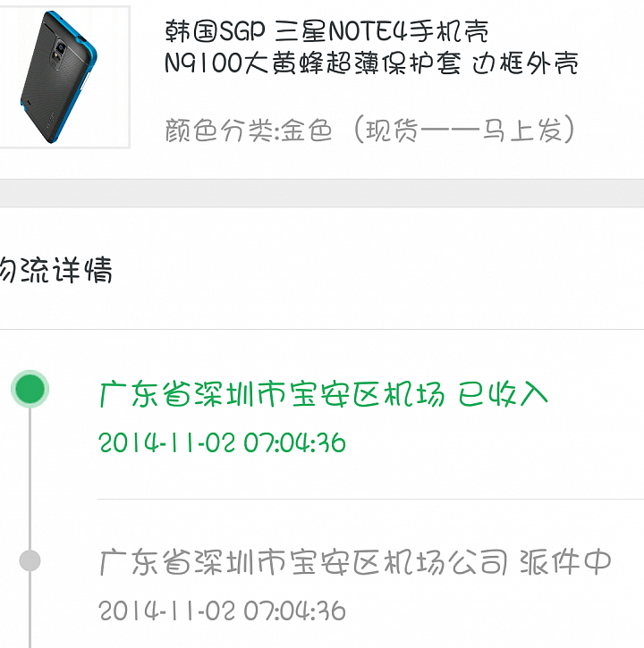
Task: Open product title 韩国SGP 三星NOTE4手机壳
Action: (326, 31)
